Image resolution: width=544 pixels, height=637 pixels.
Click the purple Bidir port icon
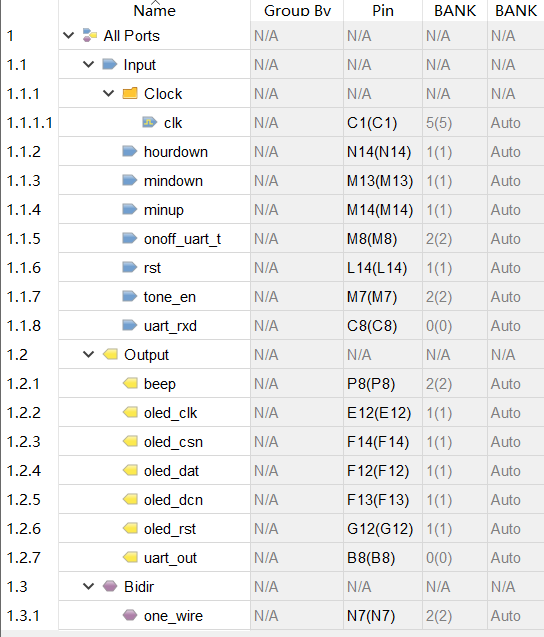tap(110, 586)
